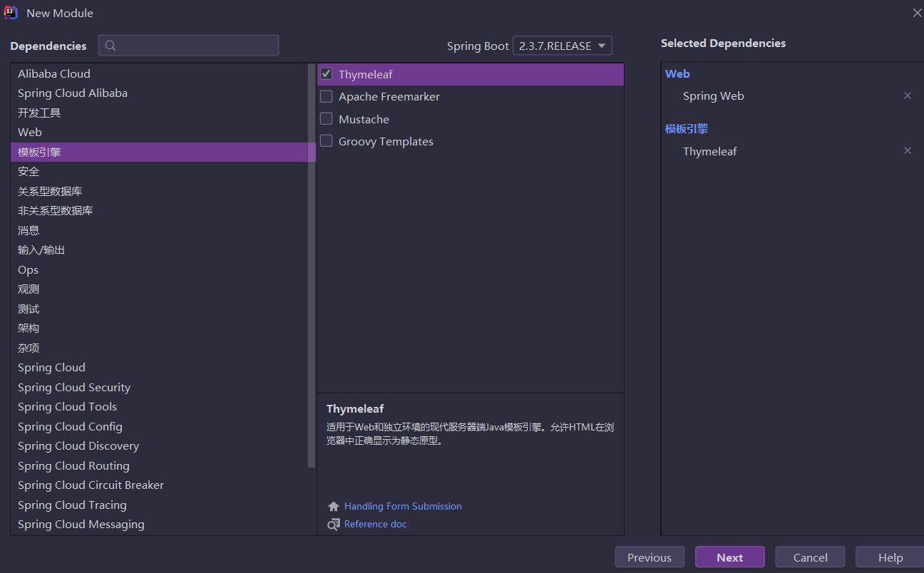Select the Ops category

159,269
